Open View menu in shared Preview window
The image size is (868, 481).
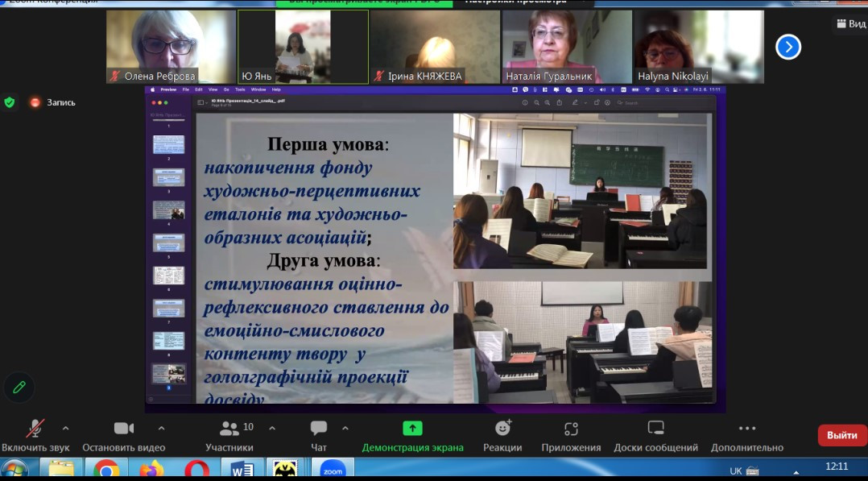pyautogui.click(x=213, y=89)
